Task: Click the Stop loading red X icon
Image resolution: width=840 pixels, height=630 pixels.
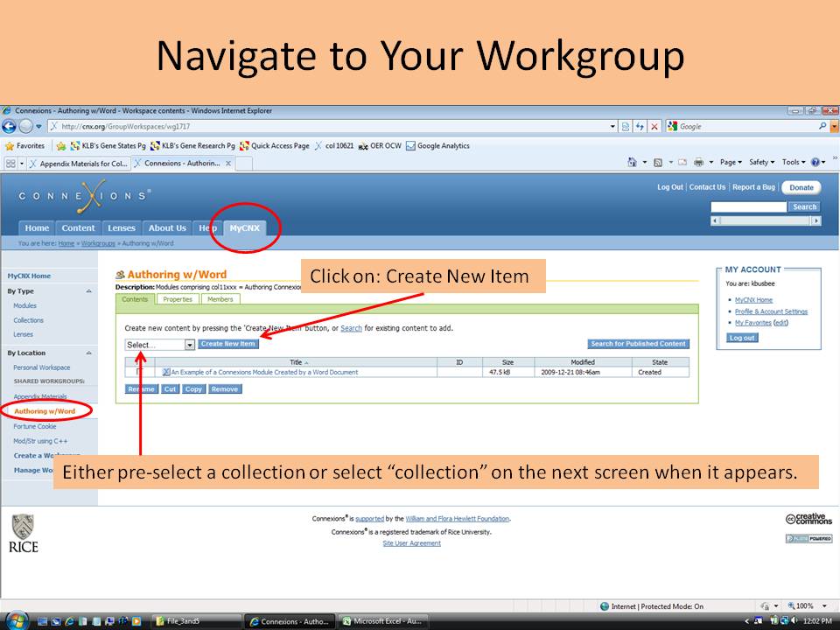Action: 654,127
